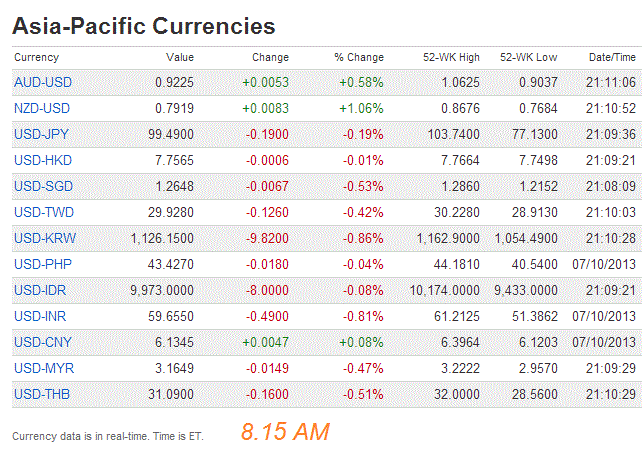
Task: Click the USD-INR currency link
Action: (x=42, y=316)
